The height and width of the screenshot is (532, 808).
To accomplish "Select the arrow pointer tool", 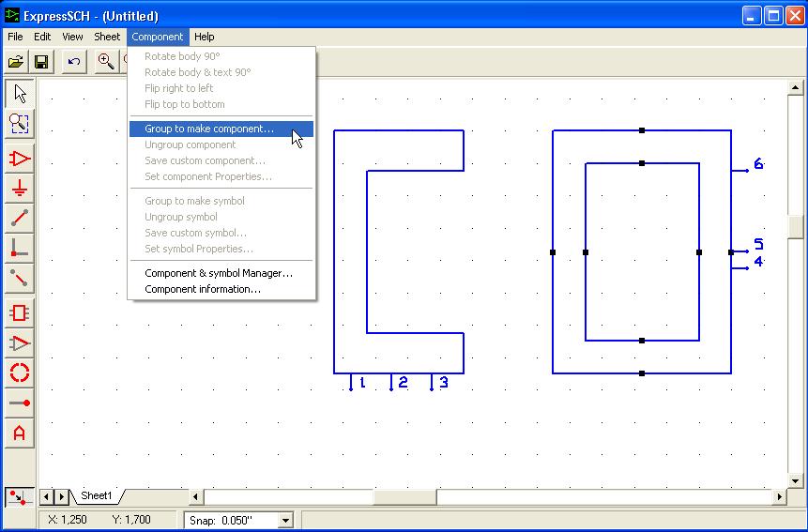I will point(20,93).
